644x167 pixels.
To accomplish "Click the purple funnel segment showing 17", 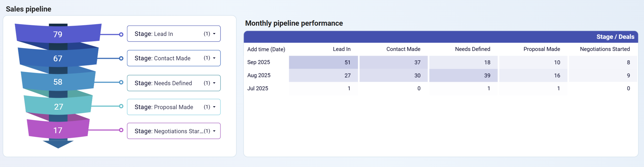I will (58, 130).
